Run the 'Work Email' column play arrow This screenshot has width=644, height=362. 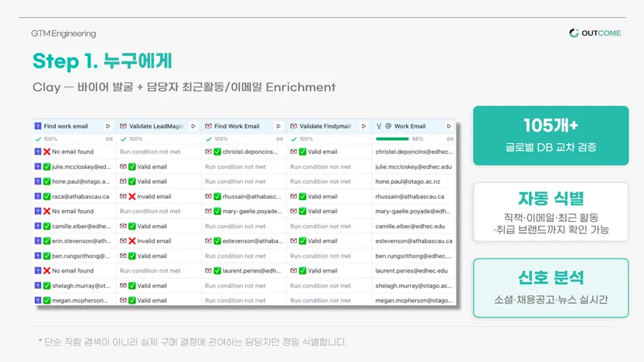[449, 126]
